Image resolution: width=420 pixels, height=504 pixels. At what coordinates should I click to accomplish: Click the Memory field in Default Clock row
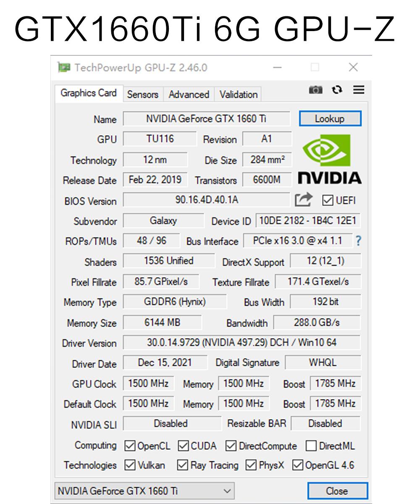tap(244, 404)
